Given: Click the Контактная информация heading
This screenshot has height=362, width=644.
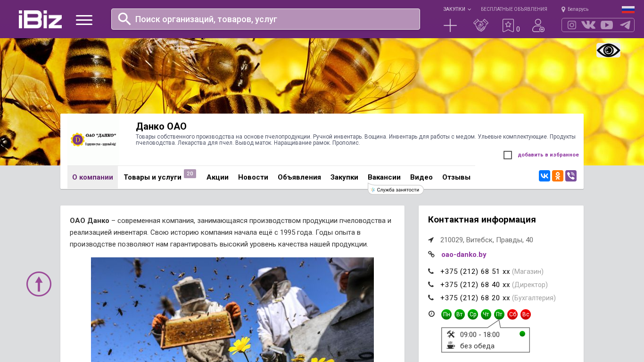Looking at the screenshot, I should click(x=482, y=220).
